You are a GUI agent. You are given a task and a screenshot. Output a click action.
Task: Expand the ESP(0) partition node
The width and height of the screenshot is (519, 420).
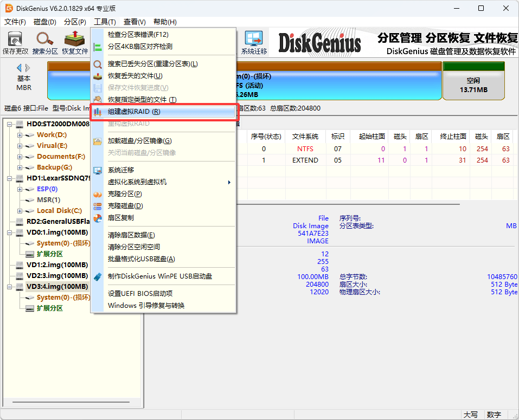[x=20, y=189]
